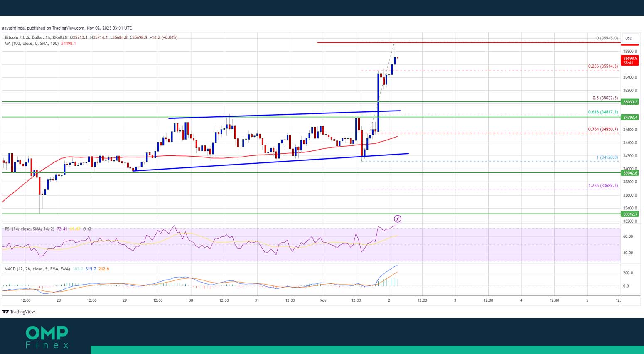Click the MACD signal value 212.6
644x354 pixels.
[104, 269]
